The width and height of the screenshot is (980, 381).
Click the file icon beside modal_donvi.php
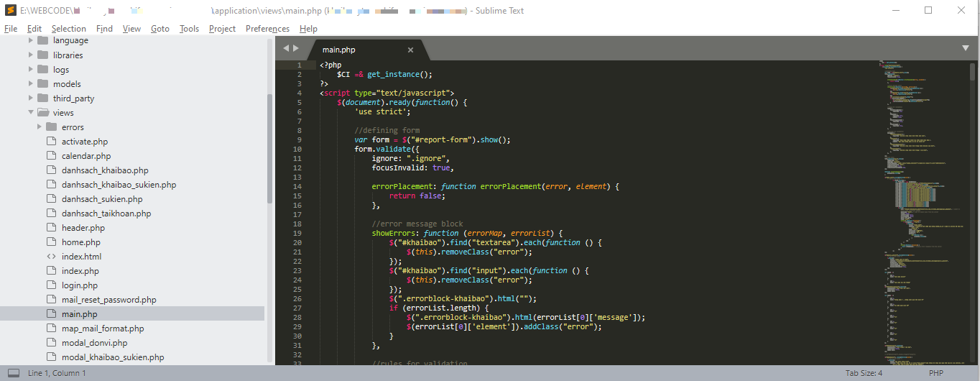click(51, 343)
